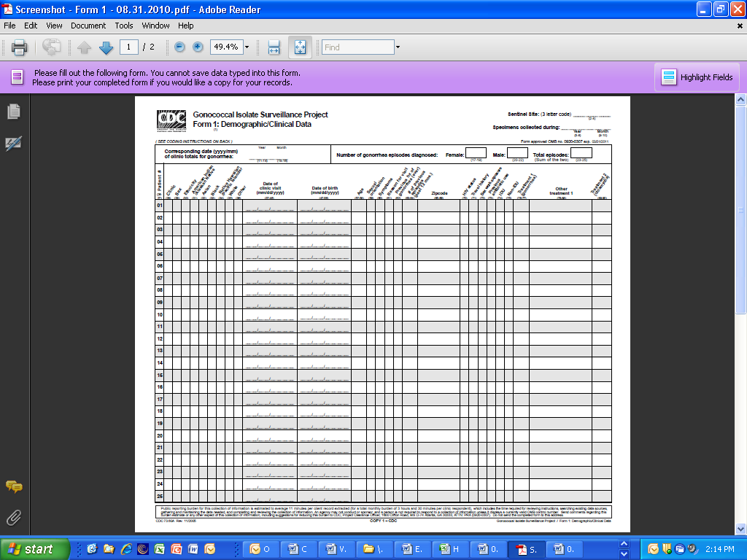
Task: Open the Help menu
Action: coord(186,26)
